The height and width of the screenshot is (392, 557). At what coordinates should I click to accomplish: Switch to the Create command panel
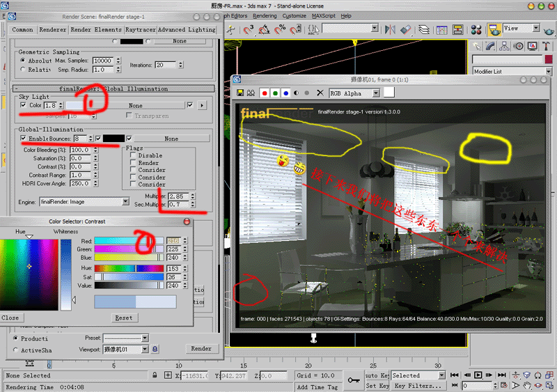point(477,46)
